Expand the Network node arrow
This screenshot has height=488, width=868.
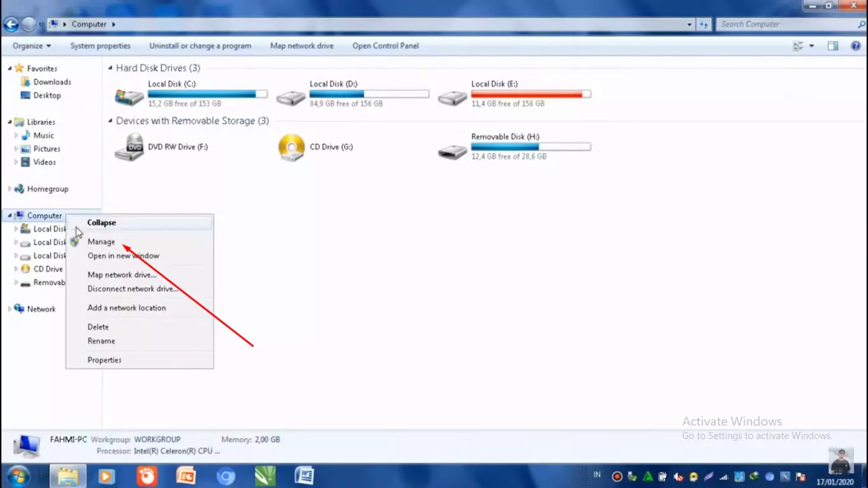pyautogui.click(x=10, y=309)
